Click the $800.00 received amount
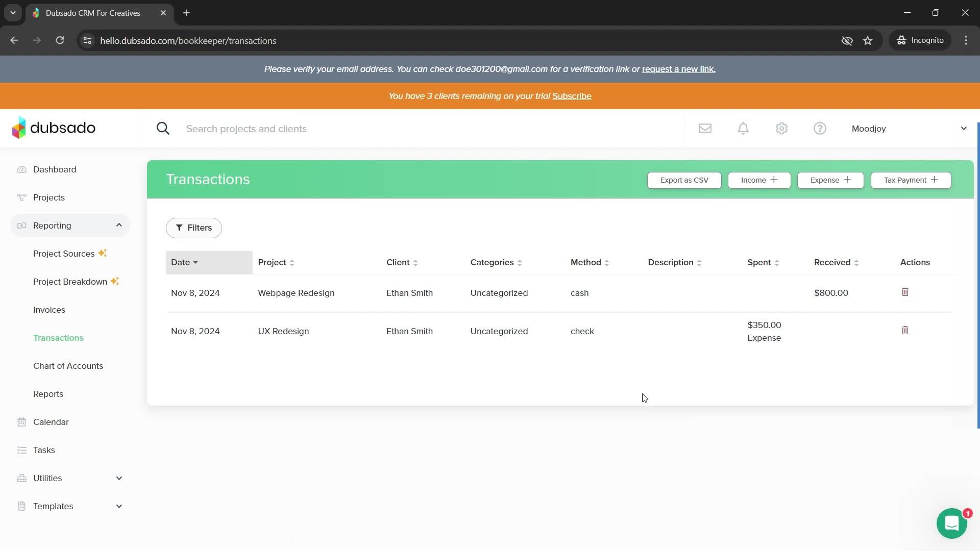The image size is (980, 551). (x=831, y=293)
